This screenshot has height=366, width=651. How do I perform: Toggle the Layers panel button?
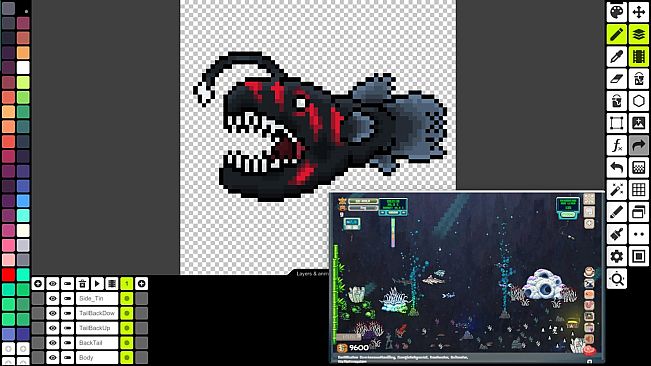(639, 34)
